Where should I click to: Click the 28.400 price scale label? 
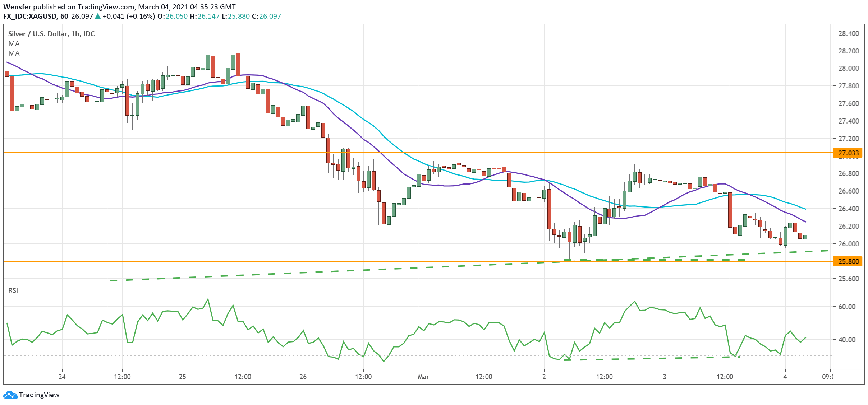click(848, 33)
